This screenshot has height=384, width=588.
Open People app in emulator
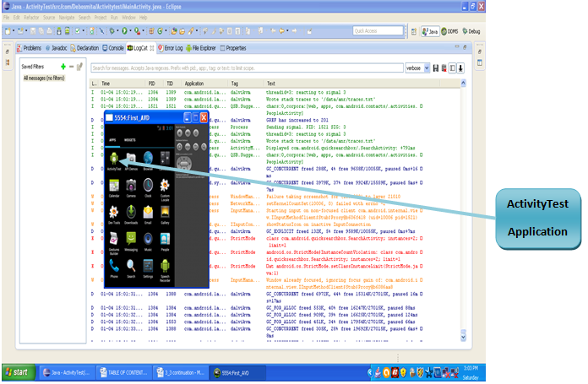165,241
